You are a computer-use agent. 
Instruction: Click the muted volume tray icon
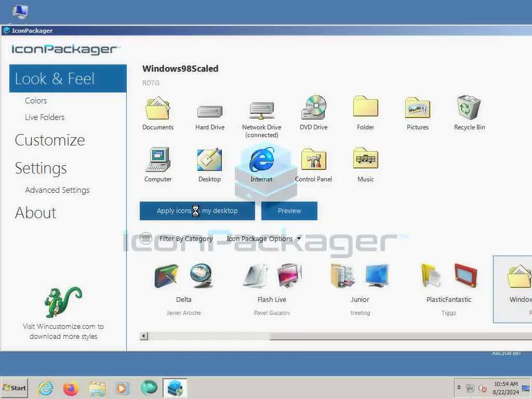click(482, 388)
